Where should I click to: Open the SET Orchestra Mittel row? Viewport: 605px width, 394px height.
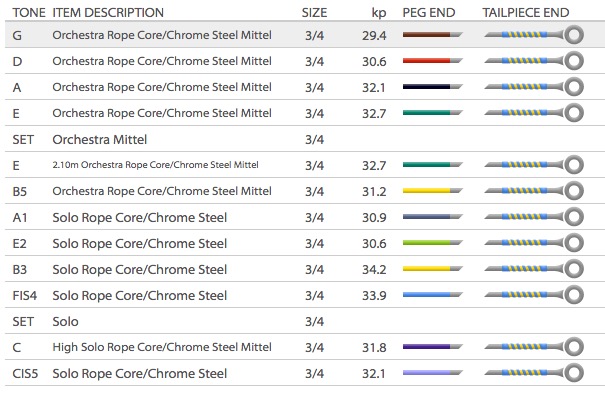coord(305,139)
